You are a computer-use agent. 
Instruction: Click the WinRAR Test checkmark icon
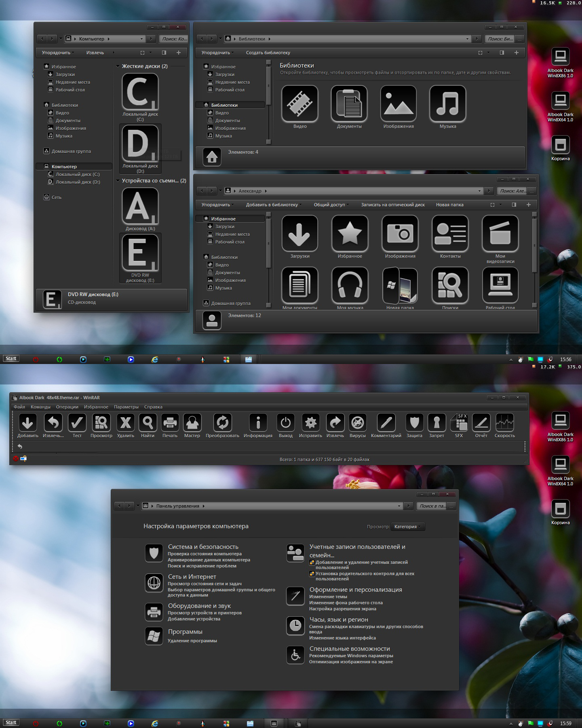[x=77, y=423]
